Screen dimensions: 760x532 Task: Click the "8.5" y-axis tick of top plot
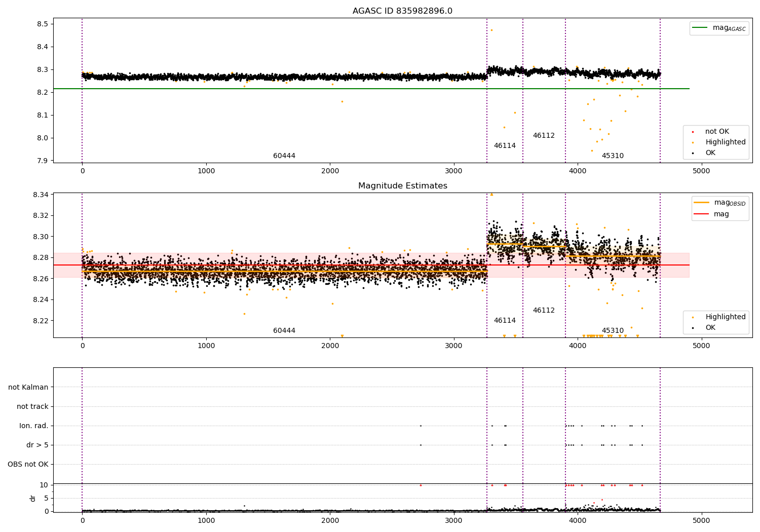pyautogui.click(x=43, y=24)
